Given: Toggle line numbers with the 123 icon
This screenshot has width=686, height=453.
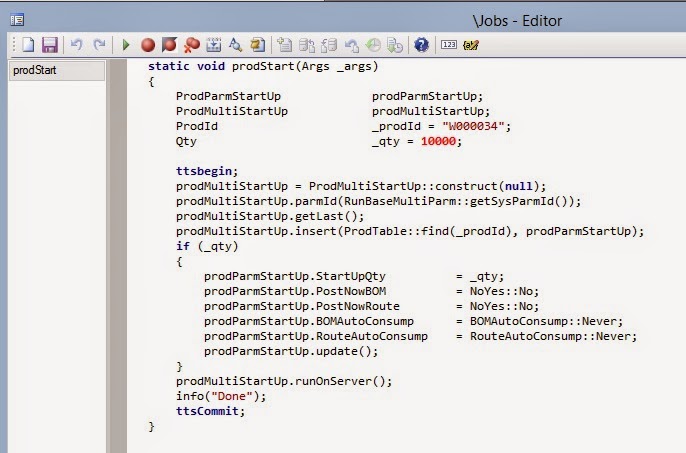Looking at the screenshot, I should [449, 45].
